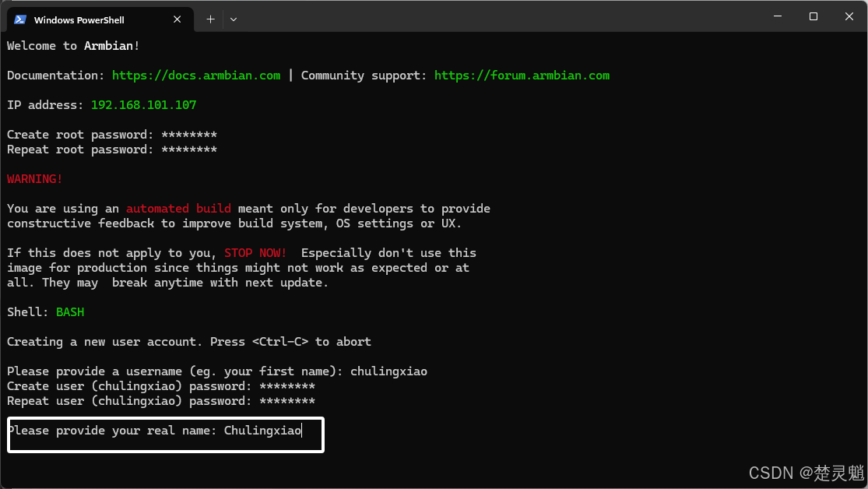The width and height of the screenshot is (868, 489).
Task: Expand the new tab profile dropdown
Action: tap(234, 19)
